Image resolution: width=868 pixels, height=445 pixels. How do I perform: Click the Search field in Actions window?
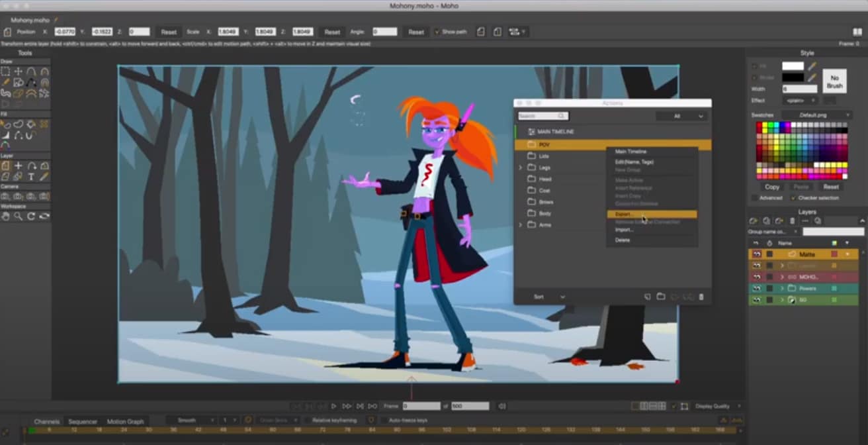[542, 116]
